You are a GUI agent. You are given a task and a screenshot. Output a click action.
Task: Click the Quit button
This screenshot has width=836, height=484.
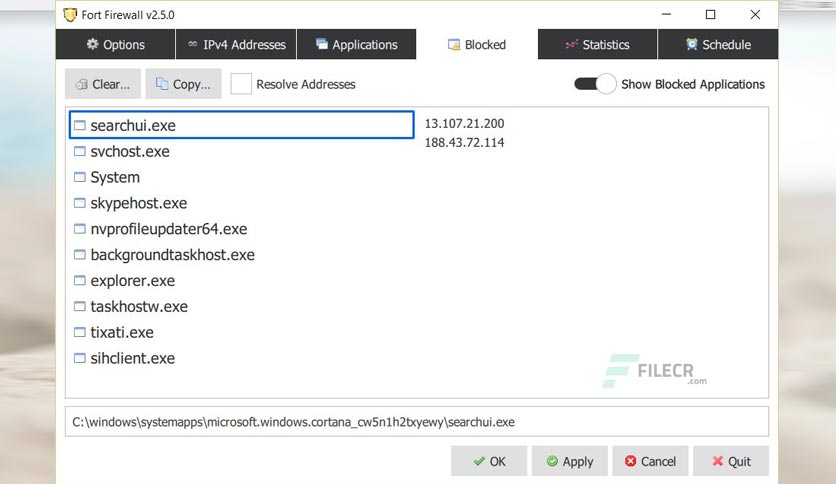click(731, 461)
